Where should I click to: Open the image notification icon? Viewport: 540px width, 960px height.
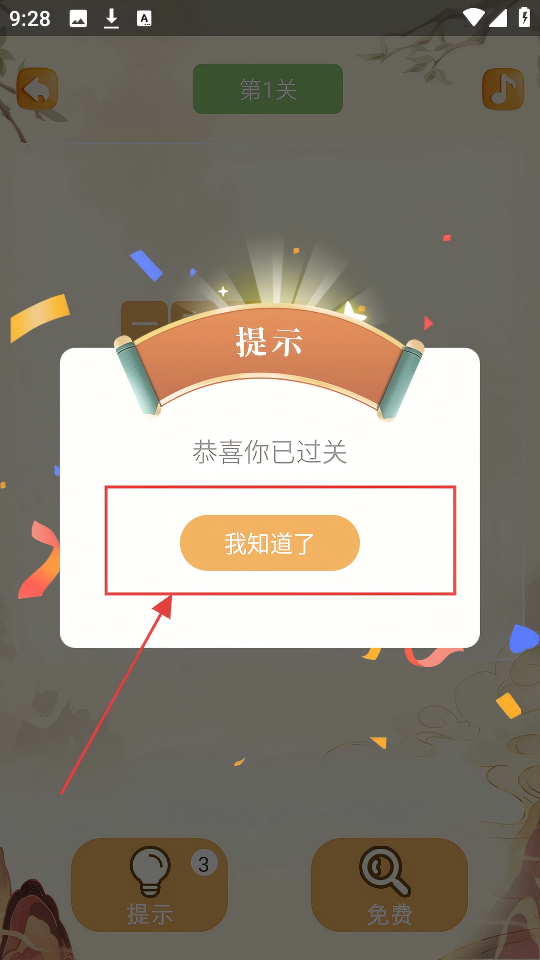click(78, 19)
